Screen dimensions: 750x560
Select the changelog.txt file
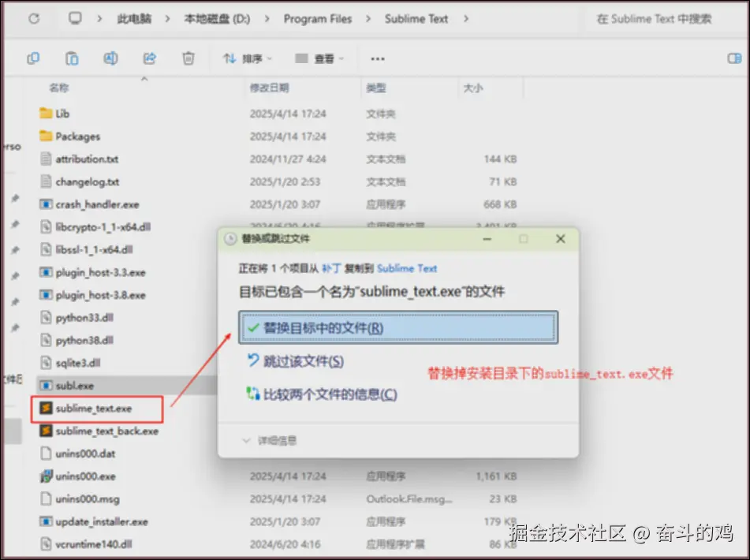(x=87, y=181)
